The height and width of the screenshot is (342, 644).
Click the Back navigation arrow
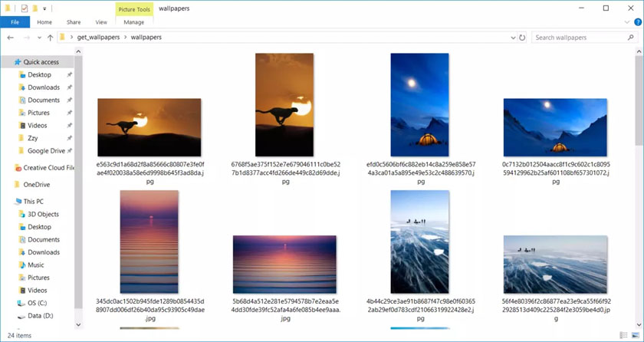[11, 38]
